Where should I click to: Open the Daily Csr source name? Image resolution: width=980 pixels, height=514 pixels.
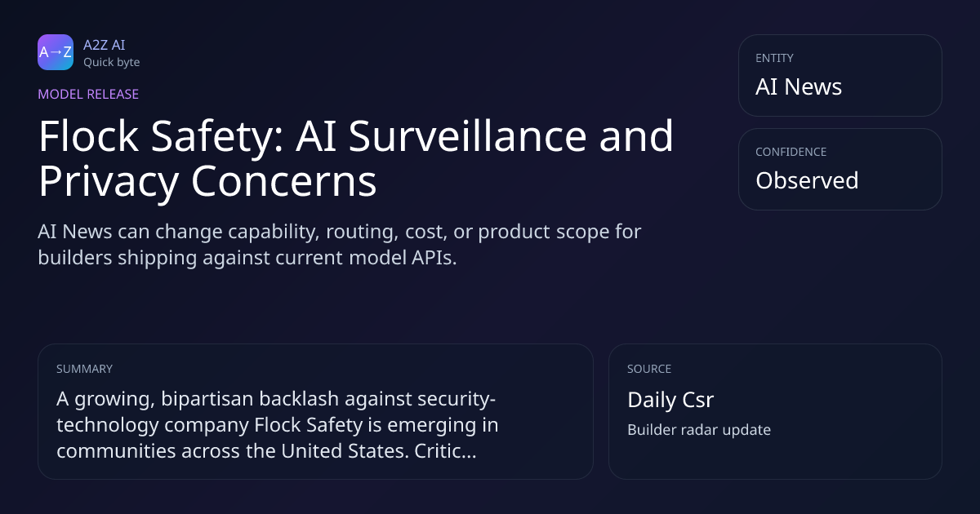pos(670,400)
